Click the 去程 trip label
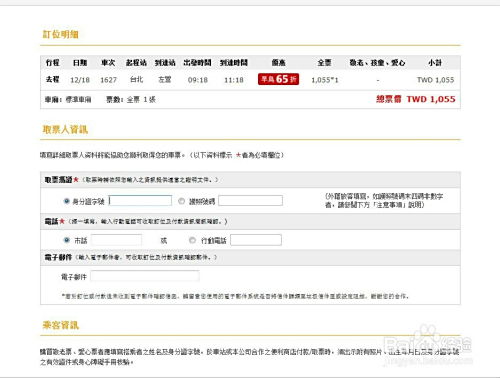The height and width of the screenshot is (378, 500). (52, 79)
